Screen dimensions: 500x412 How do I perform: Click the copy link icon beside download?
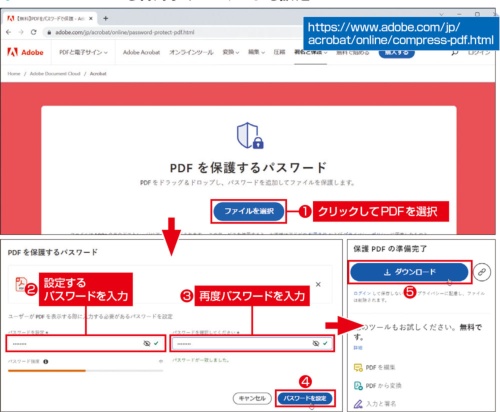tap(482, 272)
